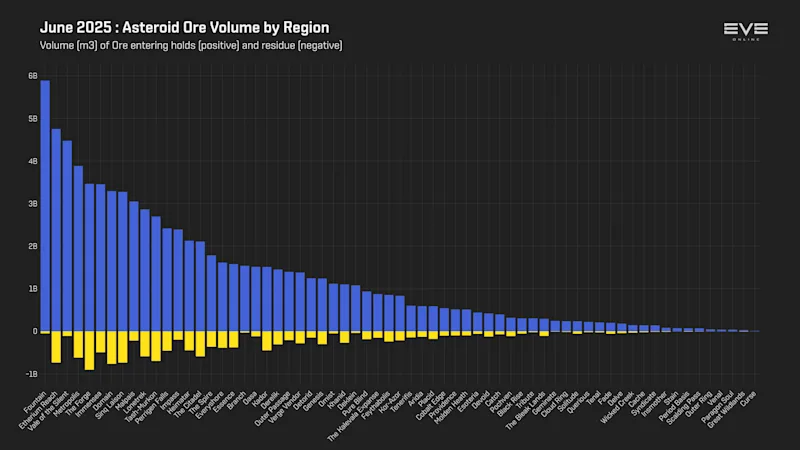Click the tallest blue bar for Fountain

coord(45,206)
